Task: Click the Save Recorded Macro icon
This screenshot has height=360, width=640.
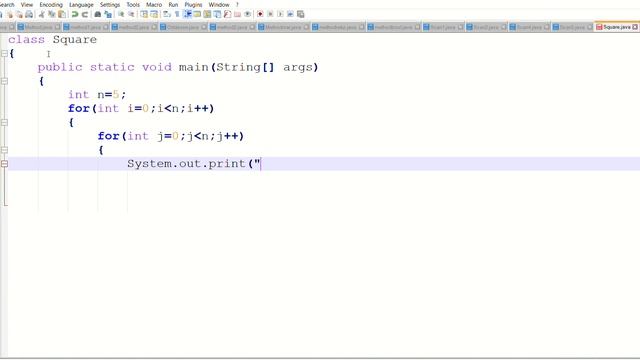Action: pyautogui.click(x=300, y=14)
